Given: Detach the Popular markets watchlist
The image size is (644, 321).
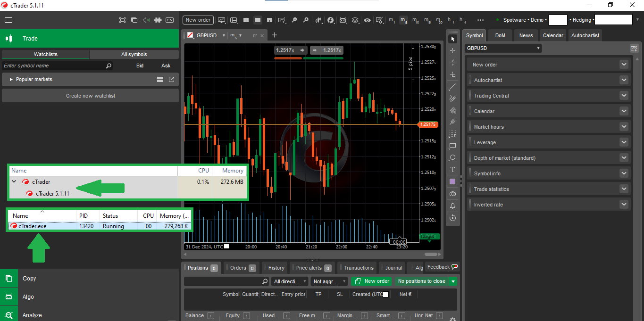Looking at the screenshot, I should pyautogui.click(x=171, y=79).
